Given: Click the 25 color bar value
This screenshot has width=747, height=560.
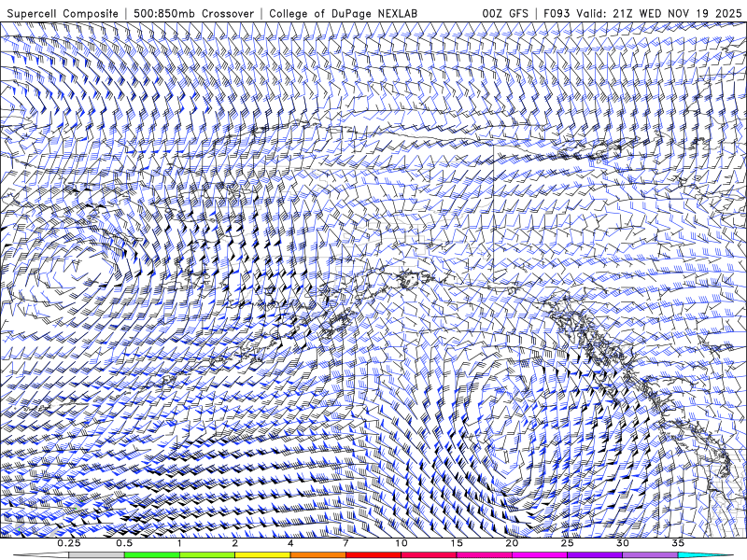Looking at the screenshot, I should (x=567, y=543).
